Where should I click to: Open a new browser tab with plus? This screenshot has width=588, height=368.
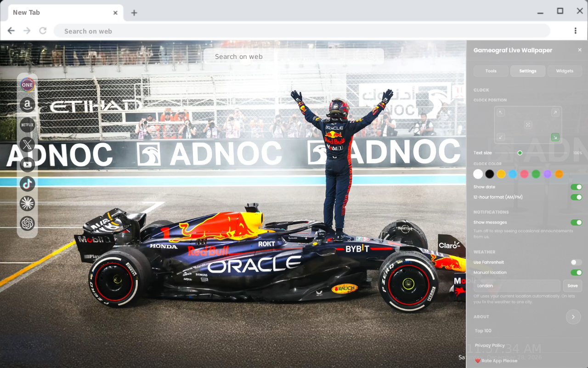coord(134,13)
